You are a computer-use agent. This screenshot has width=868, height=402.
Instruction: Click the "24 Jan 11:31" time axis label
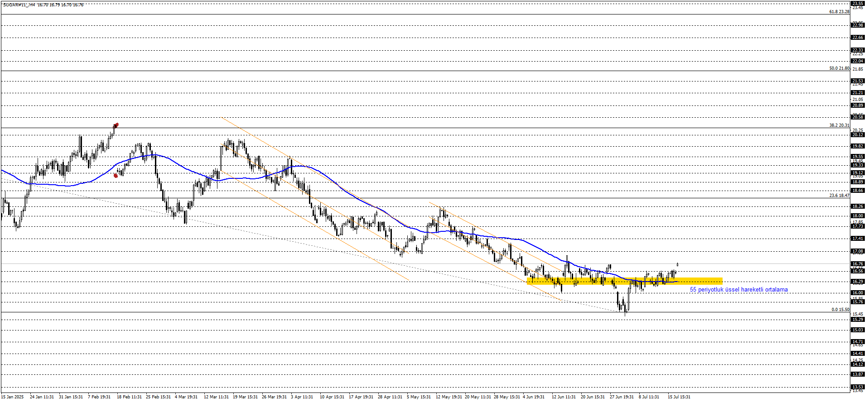[42, 397]
